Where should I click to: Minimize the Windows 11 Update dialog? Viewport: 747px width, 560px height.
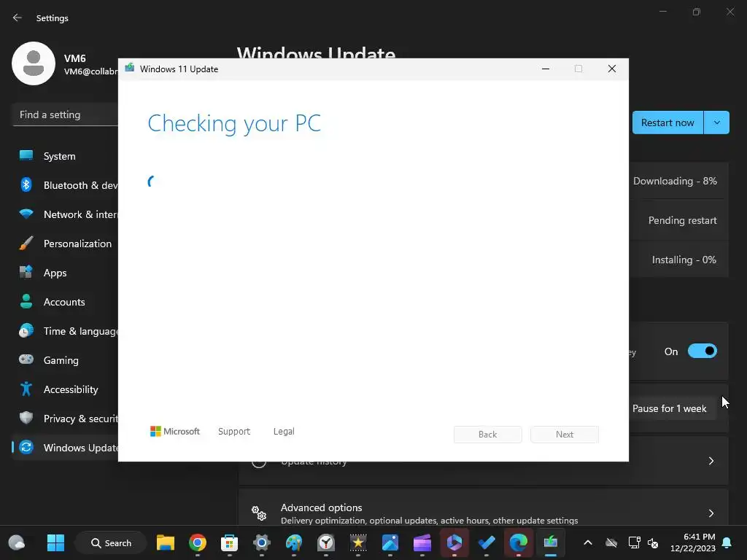(x=546, y=69)
